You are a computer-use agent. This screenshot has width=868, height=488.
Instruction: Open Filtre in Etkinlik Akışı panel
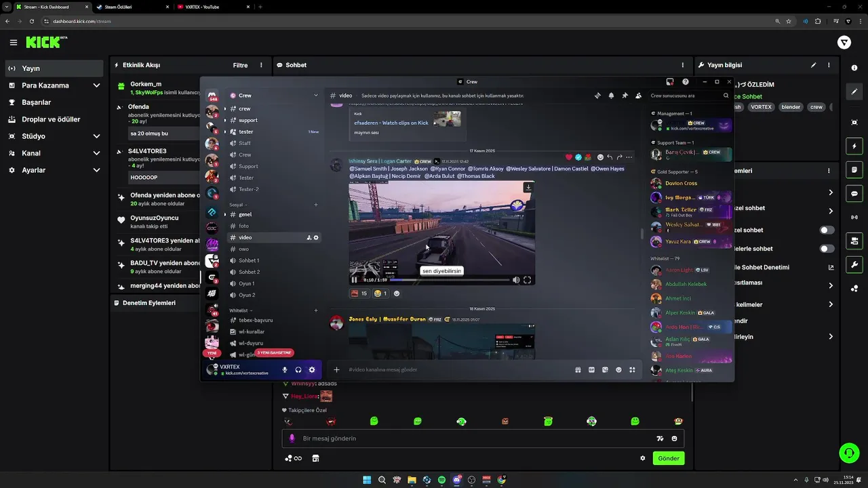[x=240, y=65]
